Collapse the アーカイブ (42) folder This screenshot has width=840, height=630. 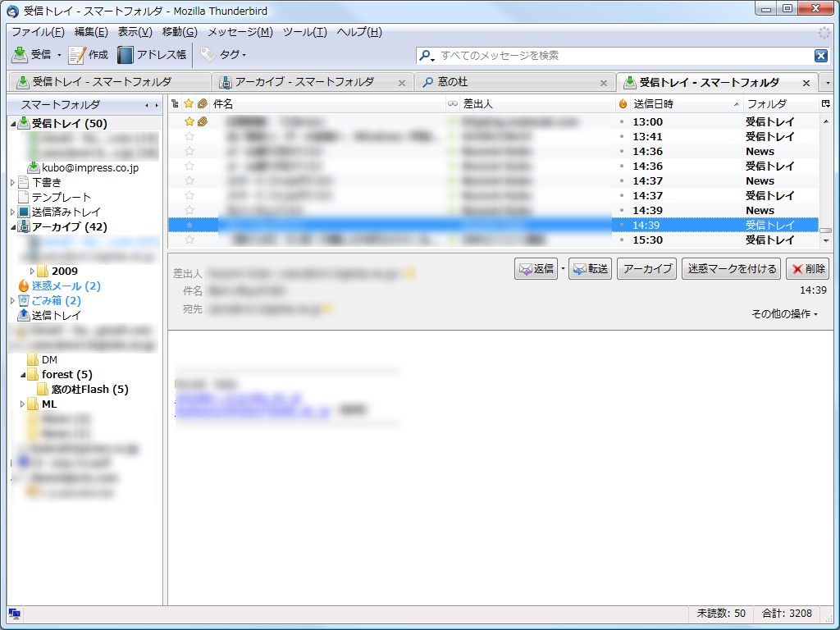coord(13,227)
